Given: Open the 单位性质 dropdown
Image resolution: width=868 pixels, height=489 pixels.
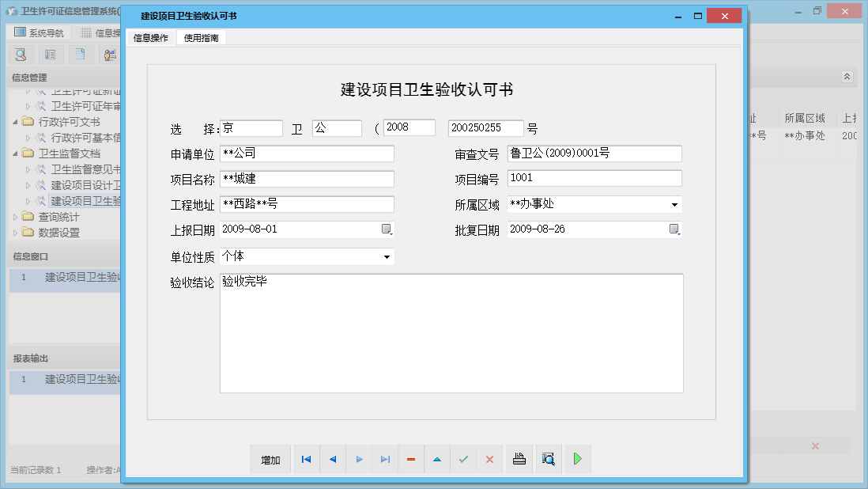Looking at the screenshot, I should click(387, 257).
